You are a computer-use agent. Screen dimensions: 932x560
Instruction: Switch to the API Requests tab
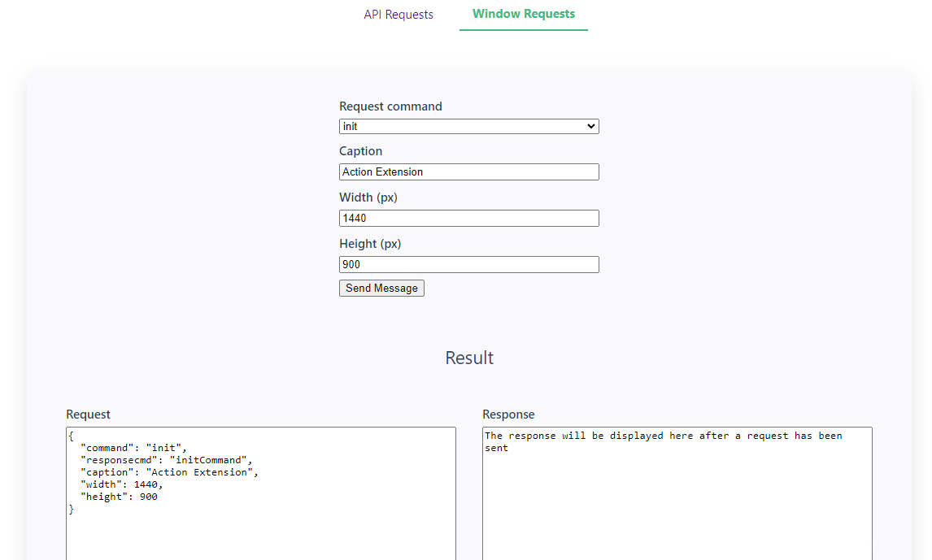[x=398, y=15]
